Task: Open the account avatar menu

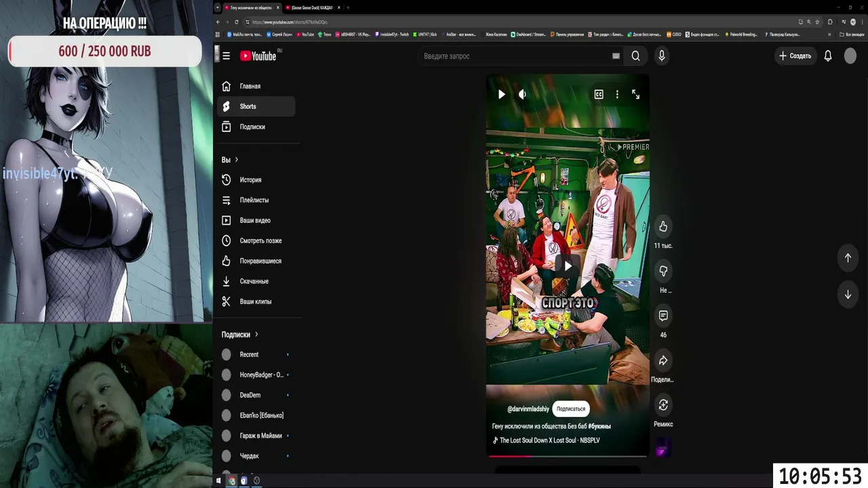Action: [x=850, y=56]
